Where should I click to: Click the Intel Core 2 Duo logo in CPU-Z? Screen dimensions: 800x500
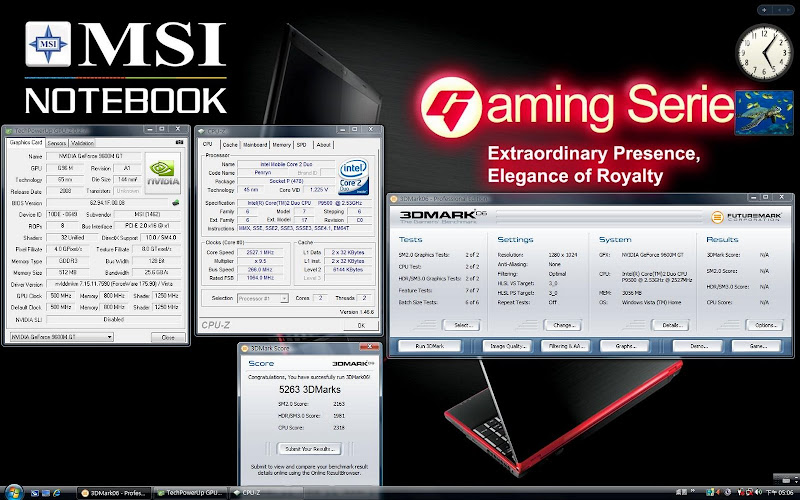[x=354, y=177]
